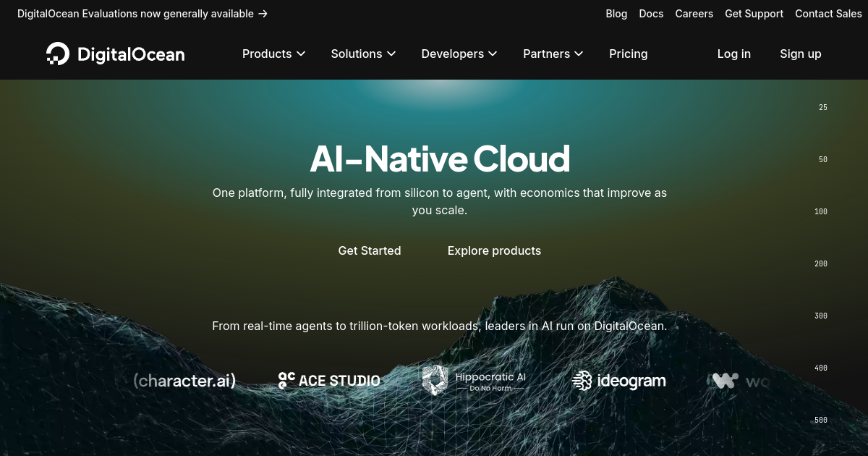Open the Contact Sales link
The width and height of the screenshot is (868, 456).
[829, 14]
